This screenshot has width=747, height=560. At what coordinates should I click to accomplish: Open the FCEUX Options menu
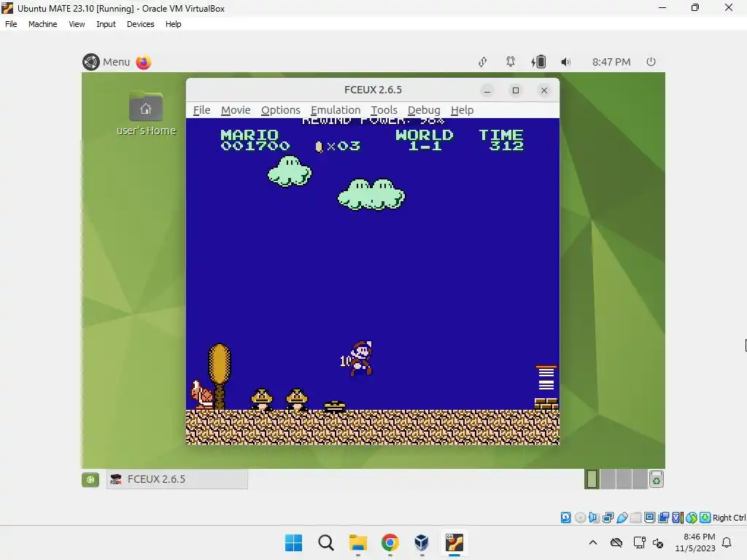pos(281,110)
